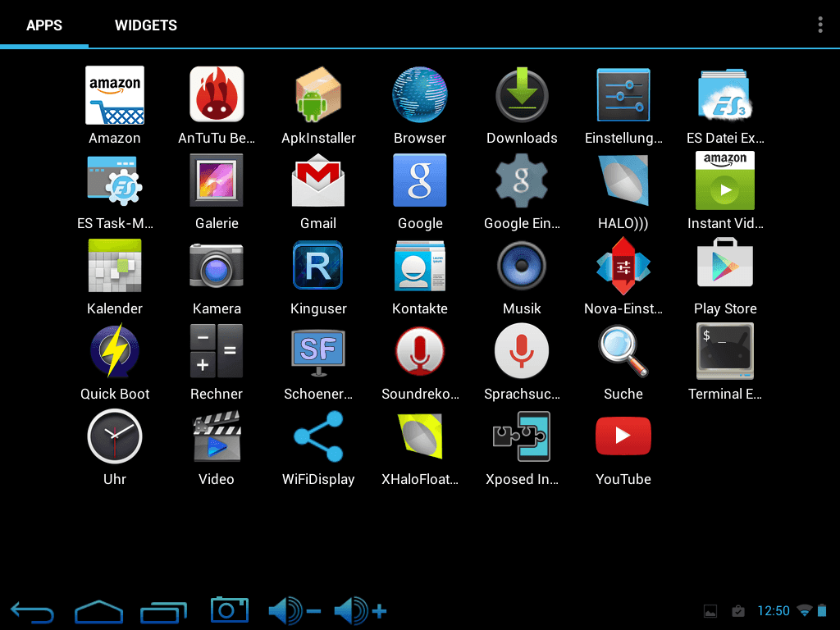Image resolution: width=840 pixels, height=630 pixels.
Task: Lower the volume with the speaker minus button
Action: click(294, 610)
